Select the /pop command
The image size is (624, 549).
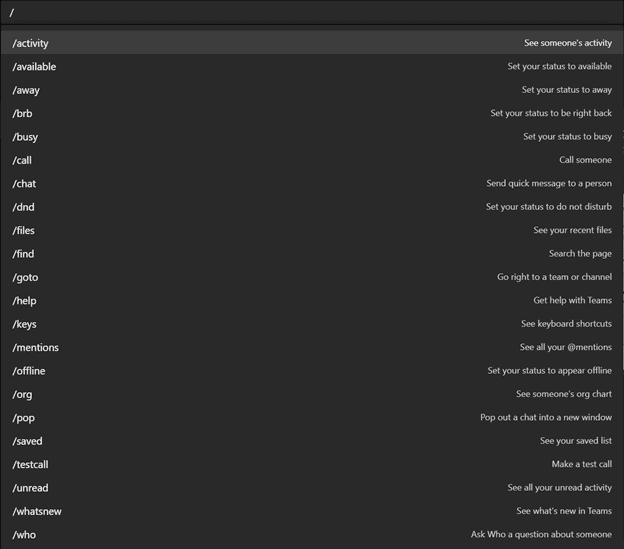pyautogui.click(x=312, y=418)
